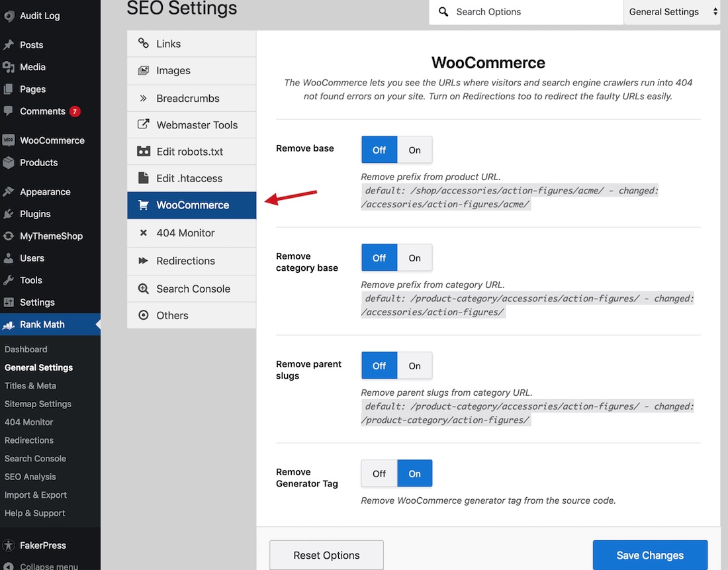Image resolution: width=728 pixels, height=570 pixels.
Task: Open the General Settings dropdown selector
Action: click(x=672, y=12)
